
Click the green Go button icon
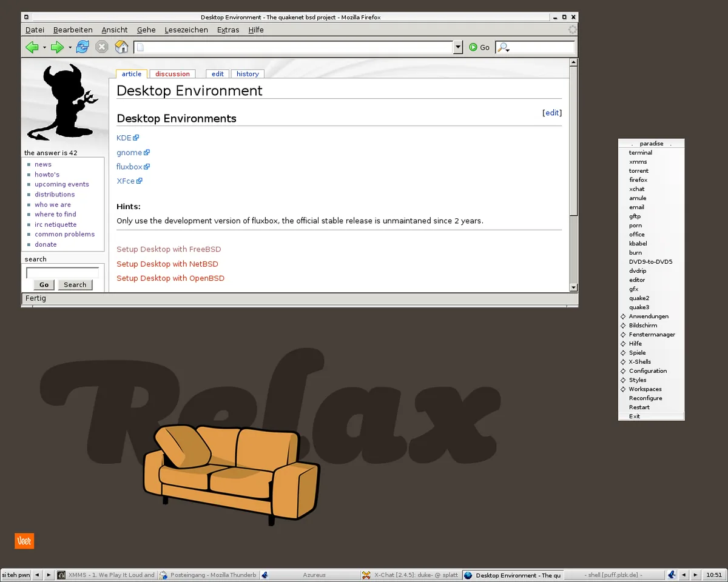(473, 47)
